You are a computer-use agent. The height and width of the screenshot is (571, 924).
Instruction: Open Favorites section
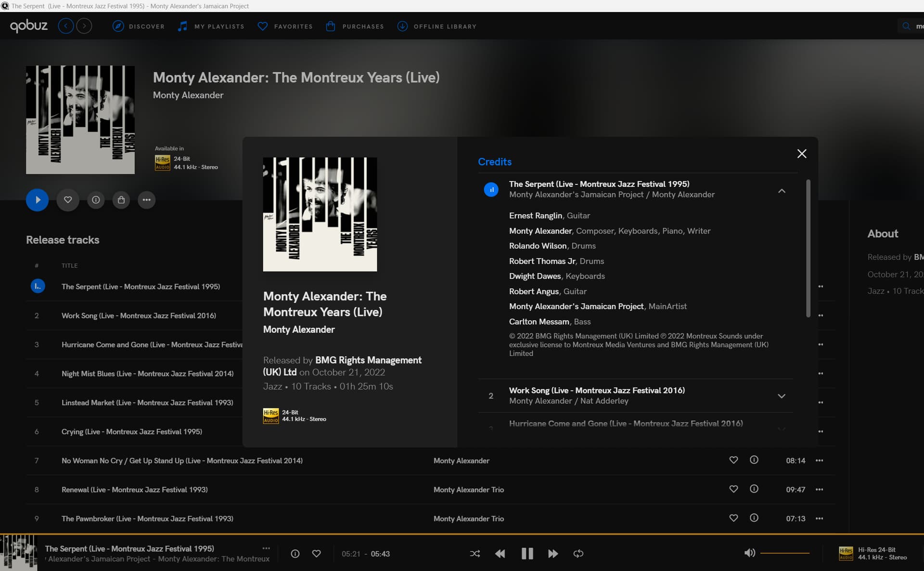285,26
